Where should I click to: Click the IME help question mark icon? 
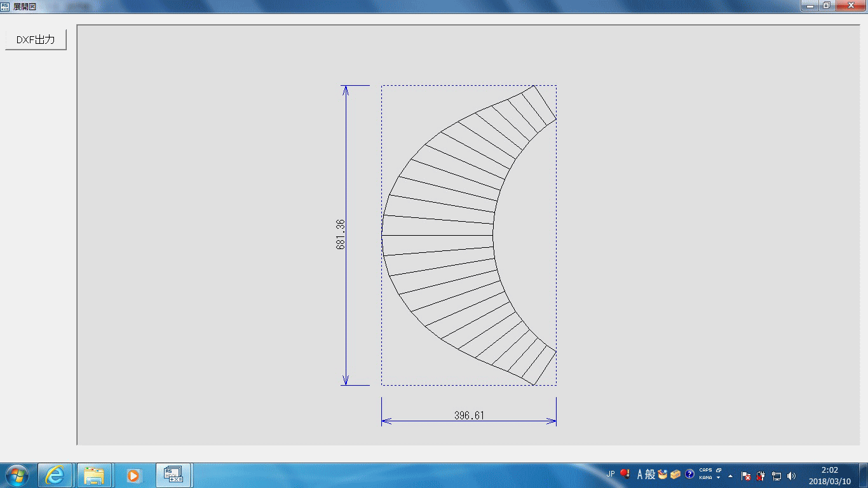point(689,474)
